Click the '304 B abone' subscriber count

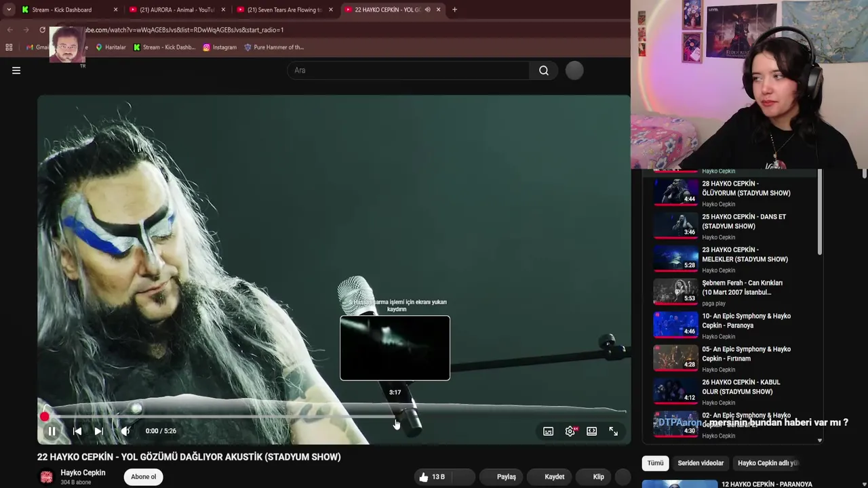[x=75, y=483]
